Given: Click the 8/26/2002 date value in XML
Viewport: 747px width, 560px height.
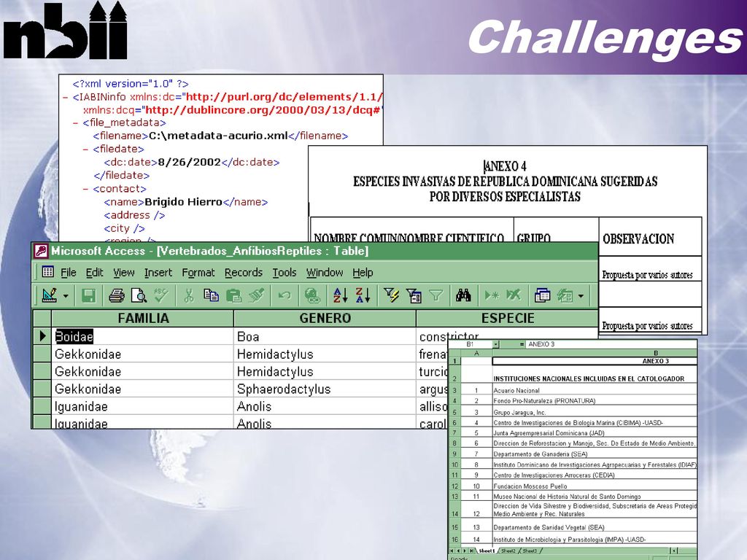Looking at the screenshot, I should point(189,162).
